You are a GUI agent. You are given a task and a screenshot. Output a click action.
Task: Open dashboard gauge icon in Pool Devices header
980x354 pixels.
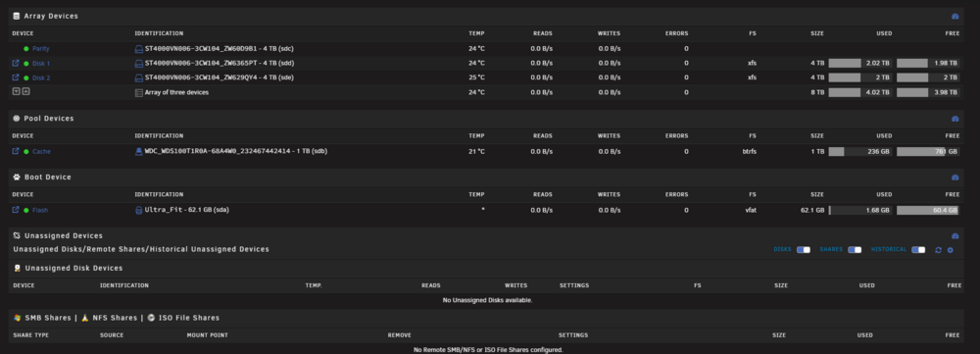[x=955, y=119]
